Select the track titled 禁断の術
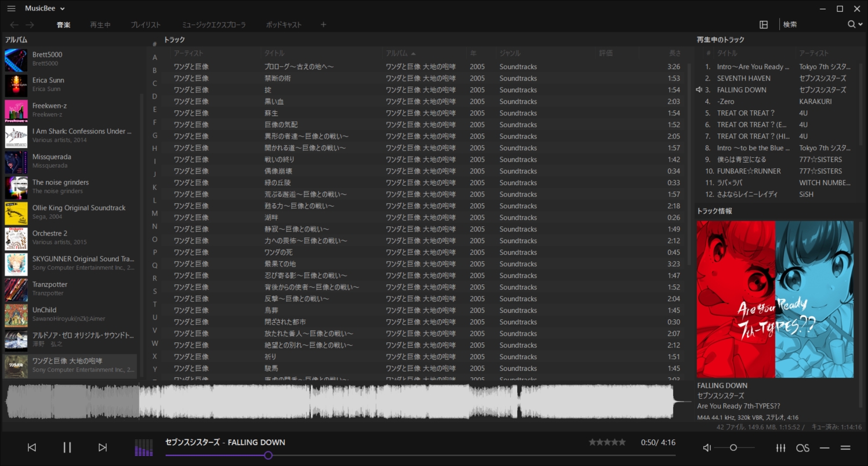The width and height of the screenshot is (868, 466). click(x=278, y=78)
